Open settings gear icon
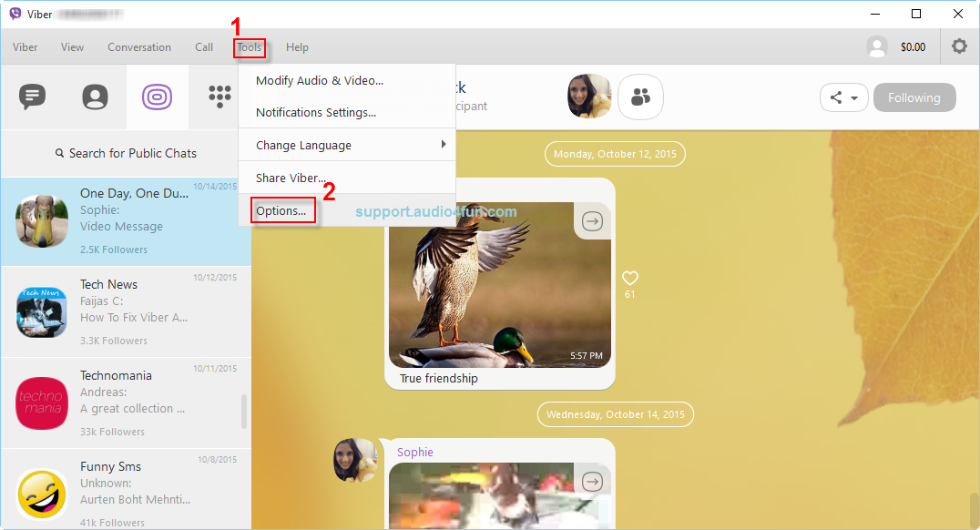 click(959, 46)
